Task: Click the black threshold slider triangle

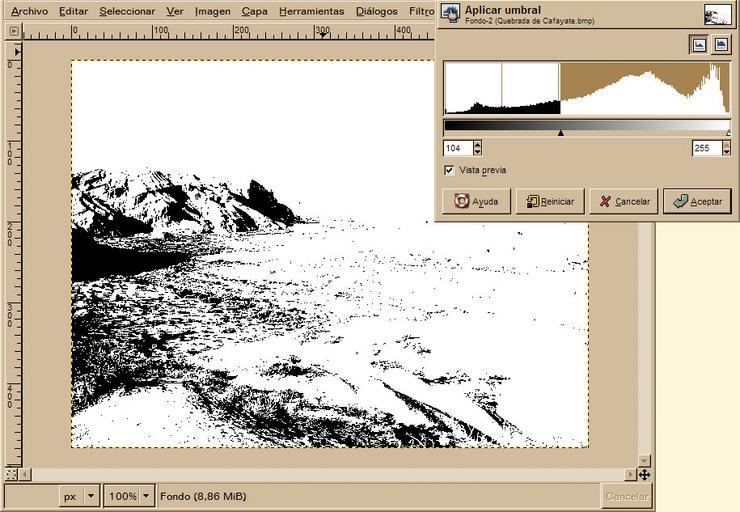Action: coord(560,132)
